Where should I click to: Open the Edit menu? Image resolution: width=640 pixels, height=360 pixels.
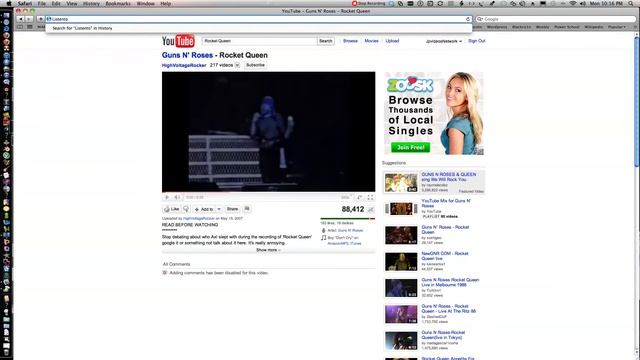[x=56, y=3]
